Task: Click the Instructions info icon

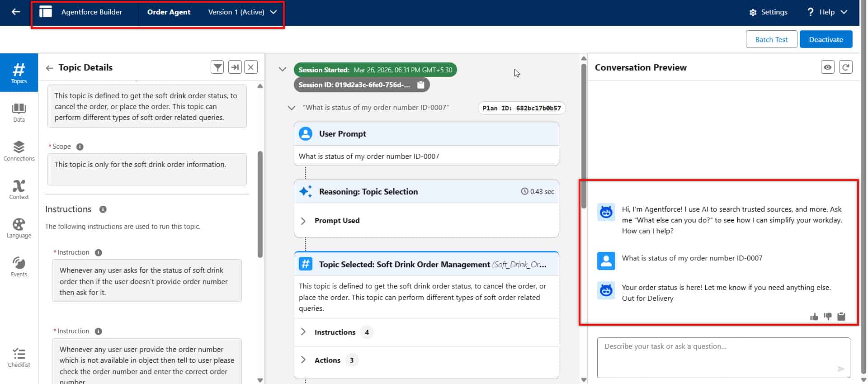Action: (103, 209)
